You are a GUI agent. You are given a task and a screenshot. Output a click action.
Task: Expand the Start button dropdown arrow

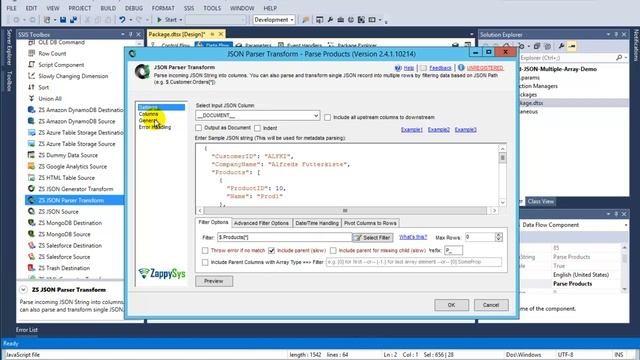(181, 20)
